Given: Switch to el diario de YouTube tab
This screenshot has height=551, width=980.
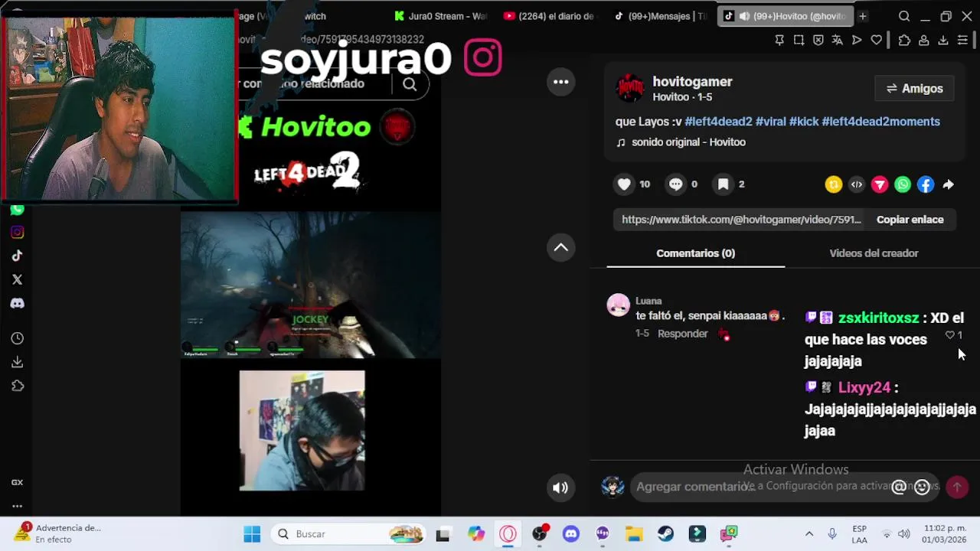Looking at the screenshot, I should (550, 16).
